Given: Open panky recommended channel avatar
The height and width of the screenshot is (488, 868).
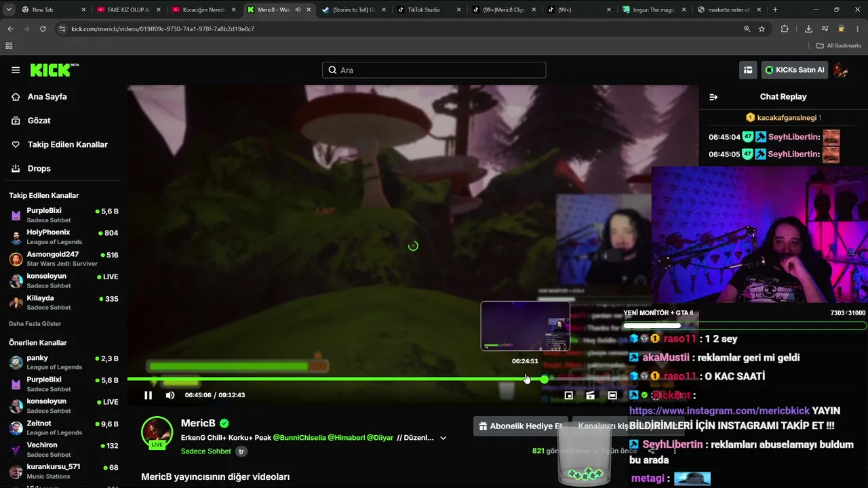Looking at the screenshot, I should pos(16,363).
